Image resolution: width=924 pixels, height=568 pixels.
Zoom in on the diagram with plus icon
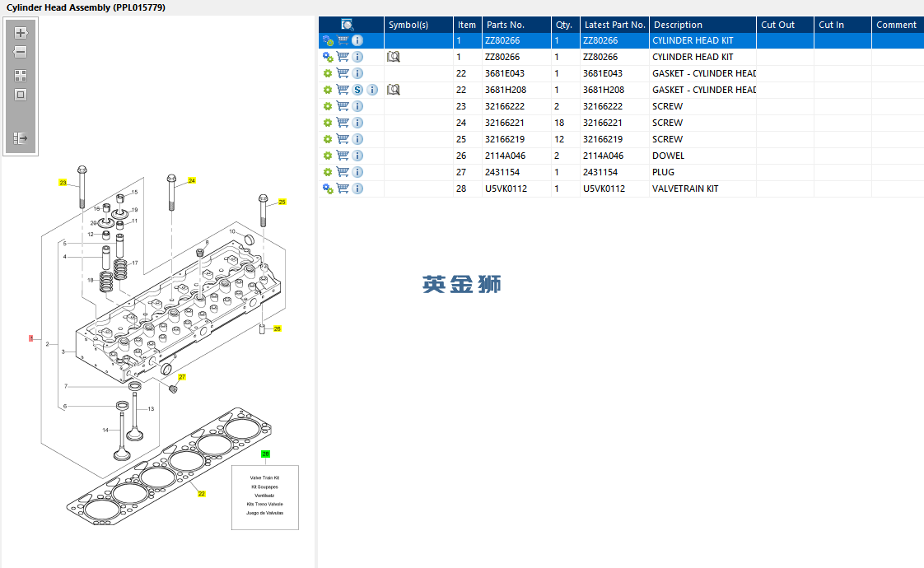pos(21,33)
